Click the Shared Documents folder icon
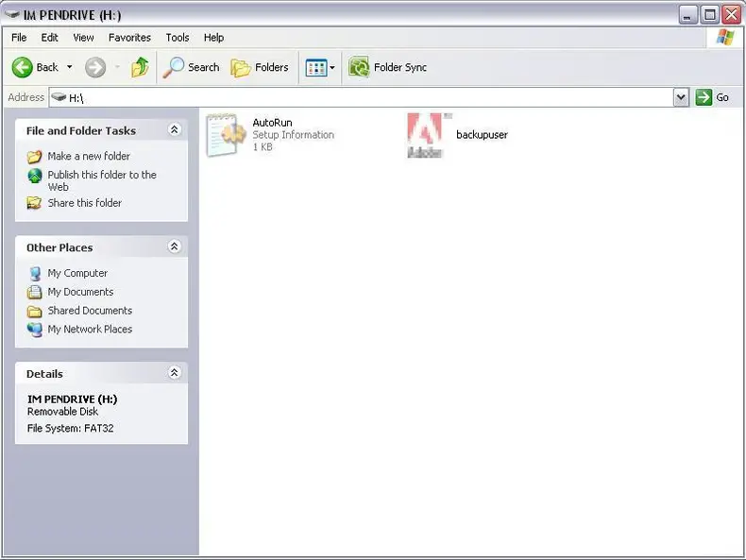This screenshot has height=560, width=746. 34,312
